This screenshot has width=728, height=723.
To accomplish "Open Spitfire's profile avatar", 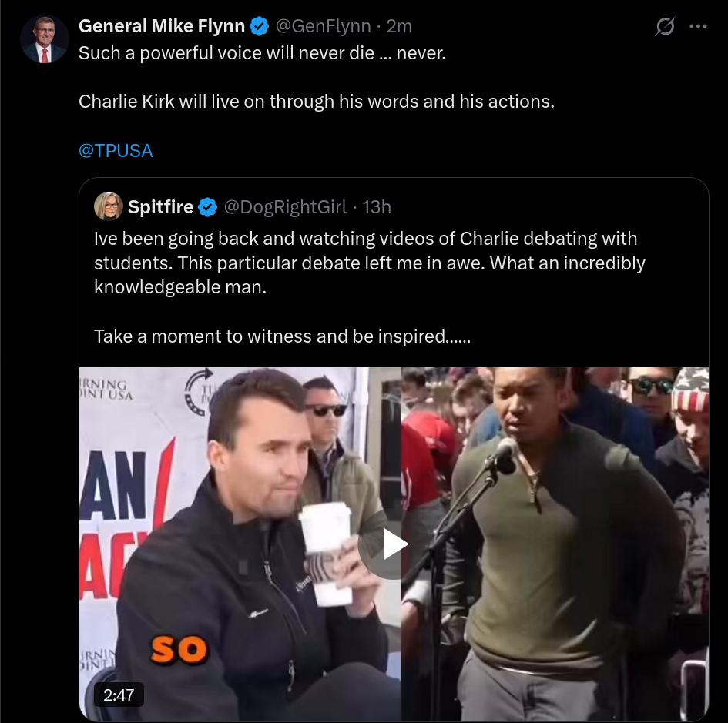I will tap(108, 206).
